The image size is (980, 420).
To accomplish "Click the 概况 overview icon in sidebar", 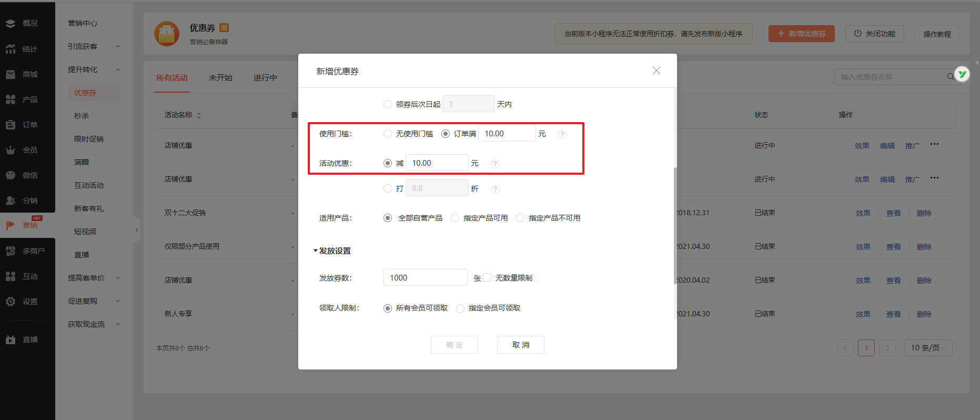I will tap(11, 23).
